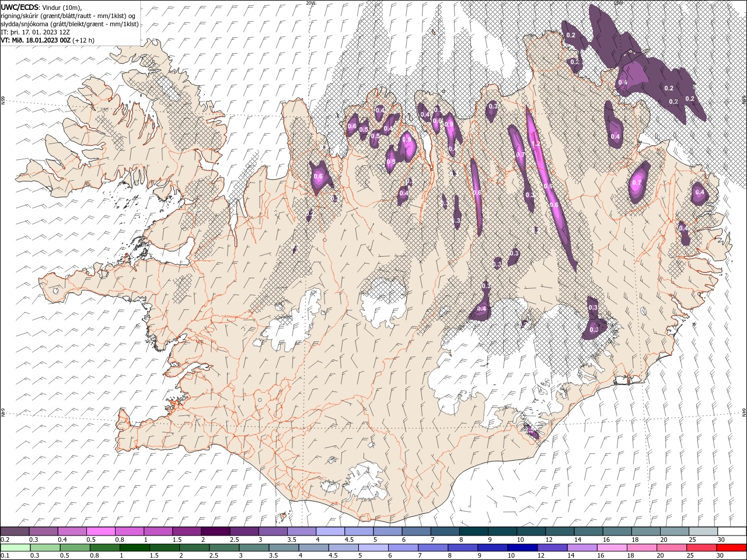Click the bottom legend swatch between 14 and 16
Screen dimensions: 747x560
(x=582, y=547)
